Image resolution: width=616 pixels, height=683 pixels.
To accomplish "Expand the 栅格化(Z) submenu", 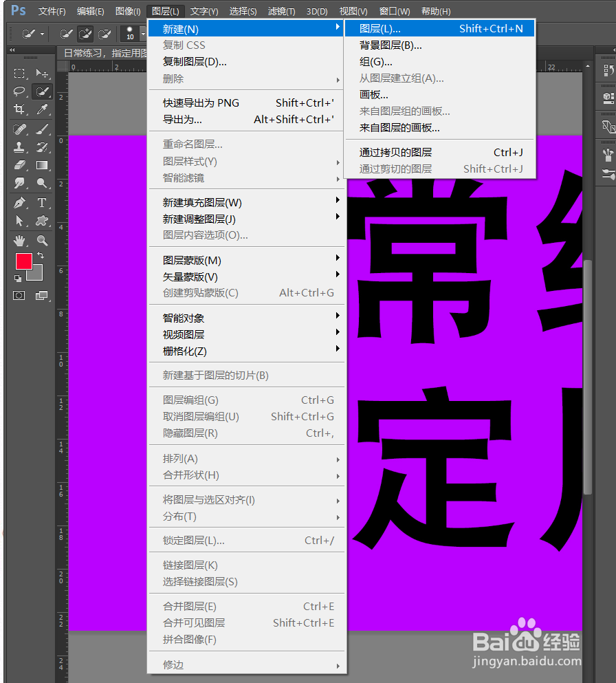I will click(x=247, y=351).
